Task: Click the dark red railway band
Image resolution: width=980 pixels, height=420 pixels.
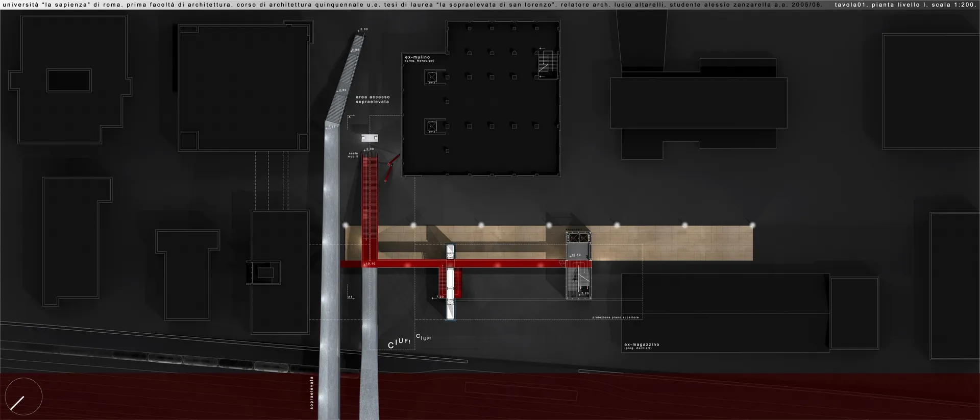Action: pos(612,398)
